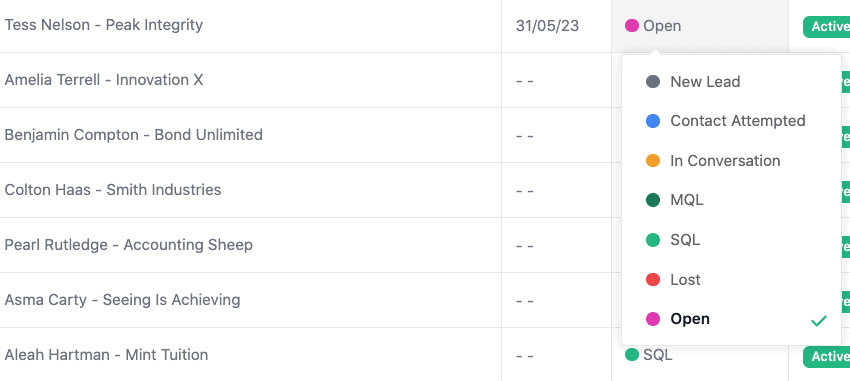Select the New Lead status option

tap(731, 82)
